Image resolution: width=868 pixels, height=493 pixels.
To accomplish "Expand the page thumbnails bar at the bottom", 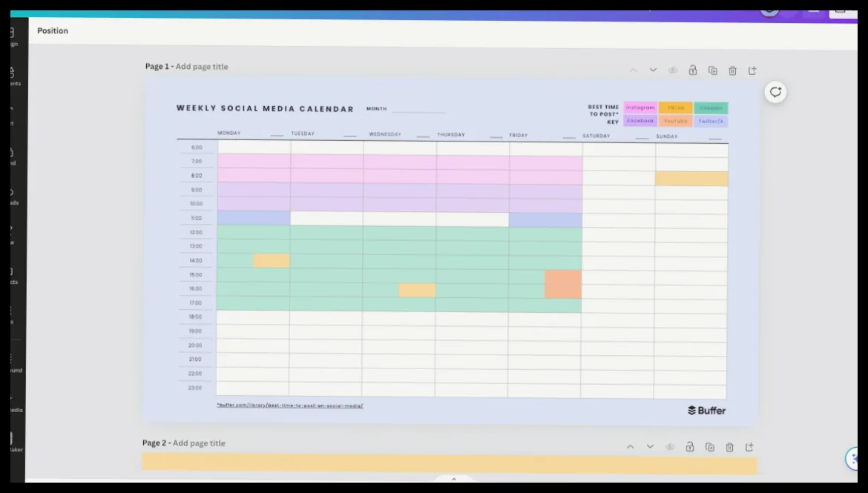I will tap(453, 479).
